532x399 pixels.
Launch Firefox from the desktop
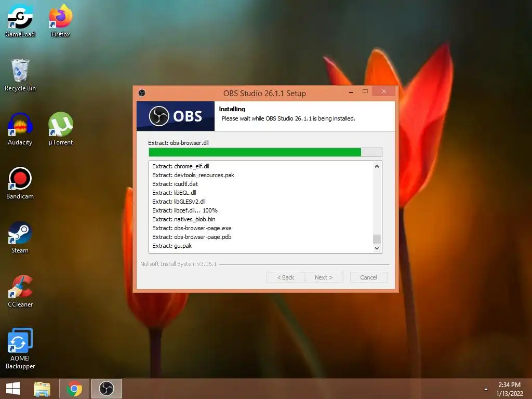(60, 20)
